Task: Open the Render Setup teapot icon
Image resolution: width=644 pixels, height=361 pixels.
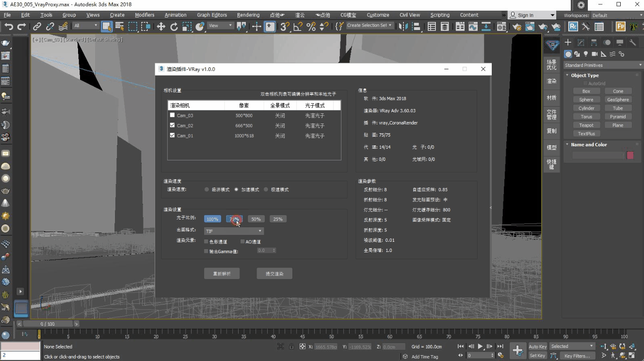Action: point(517,27)
